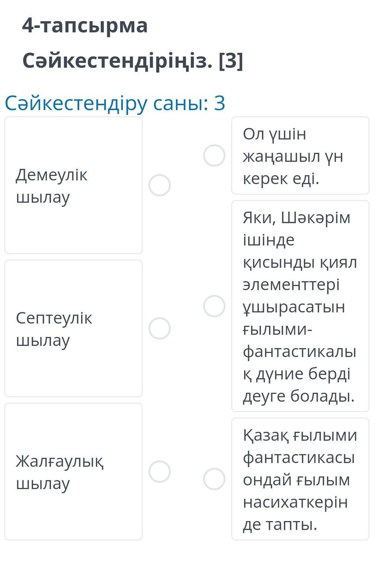Choose the answer card 'Ол үшін жаңашыл үн керек еді.'

pyautogui.click(x=300, y=155)
